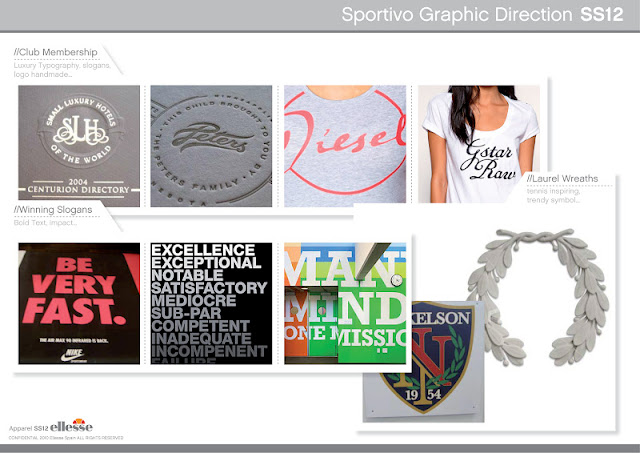Click the Small Luxury Hotels logo thumbnail
Image resolution: width=640 pixels, height=453 pixels.
coord(79,146)
